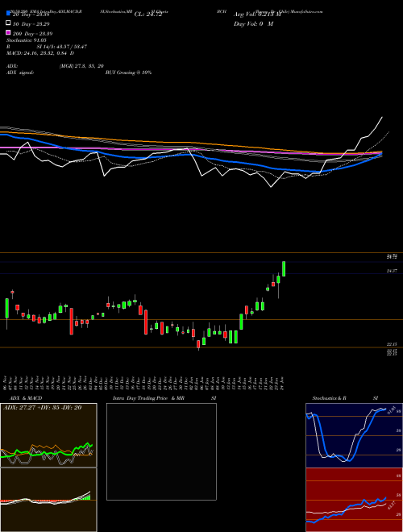Click the 'ADX signal:' label
The width and height of the screenshot is (403, 532).
20,73
